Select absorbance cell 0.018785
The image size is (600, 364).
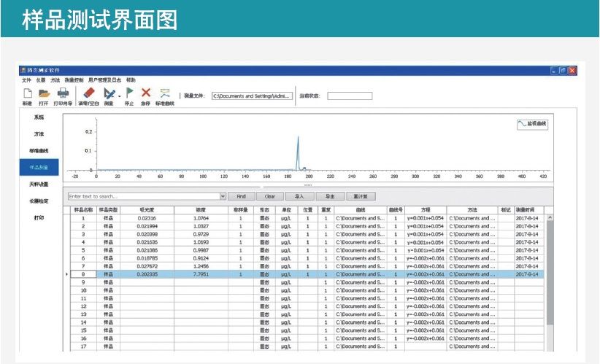point(147,258)
